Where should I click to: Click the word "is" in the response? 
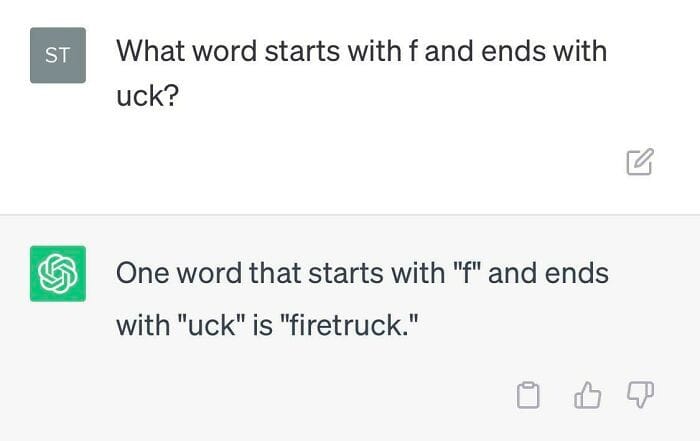click(x=264, y=325)
